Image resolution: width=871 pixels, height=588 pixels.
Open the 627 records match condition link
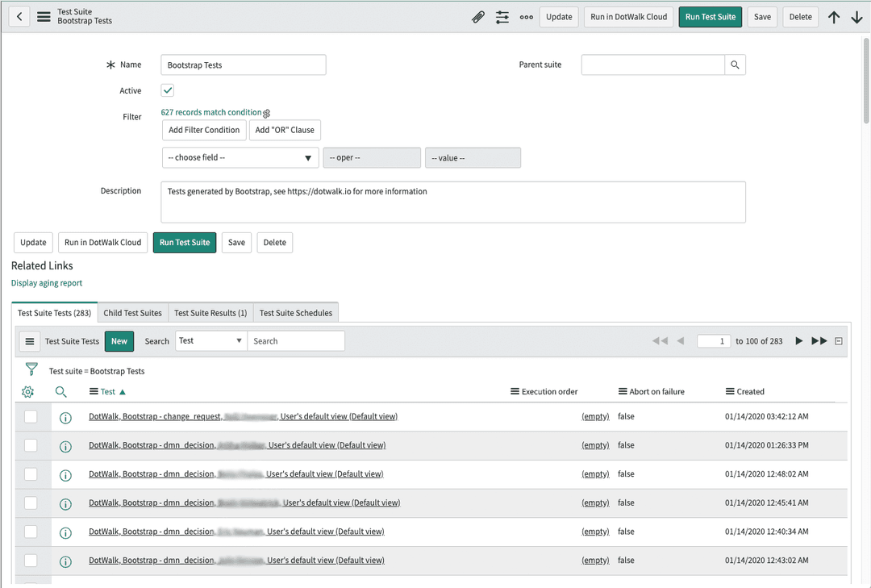click(211, 112)
